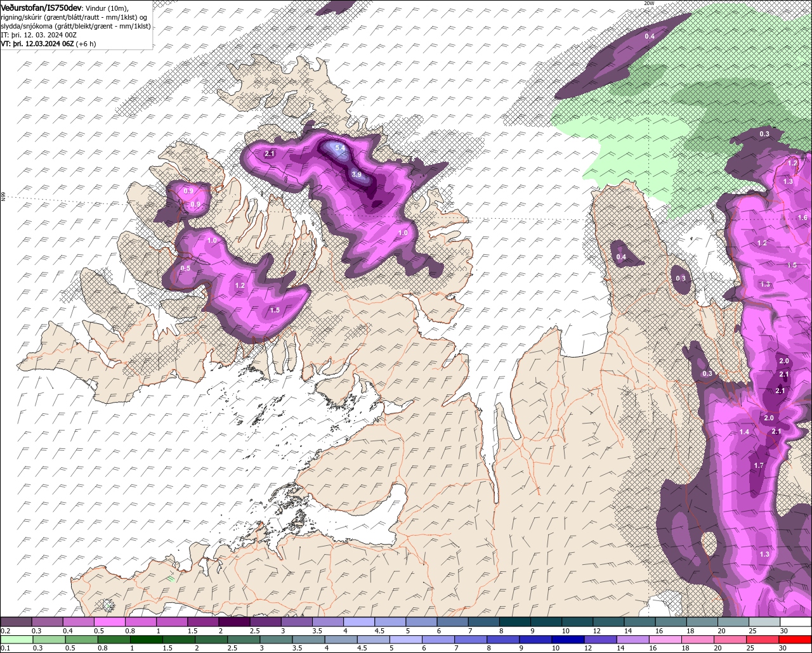This screenshot has height=653, width=812.
Task: Click the white 30 swatch in upper legend
Action: (x=796, y=622)
